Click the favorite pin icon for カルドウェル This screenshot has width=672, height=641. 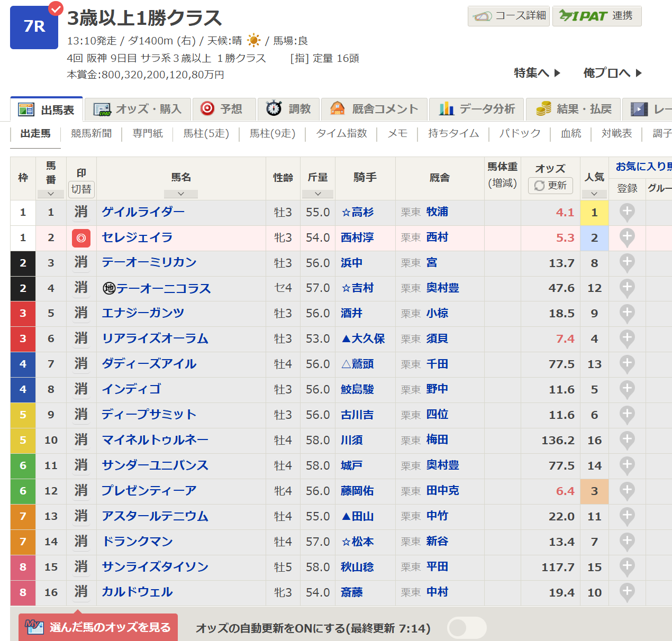[x=627, y=592]
